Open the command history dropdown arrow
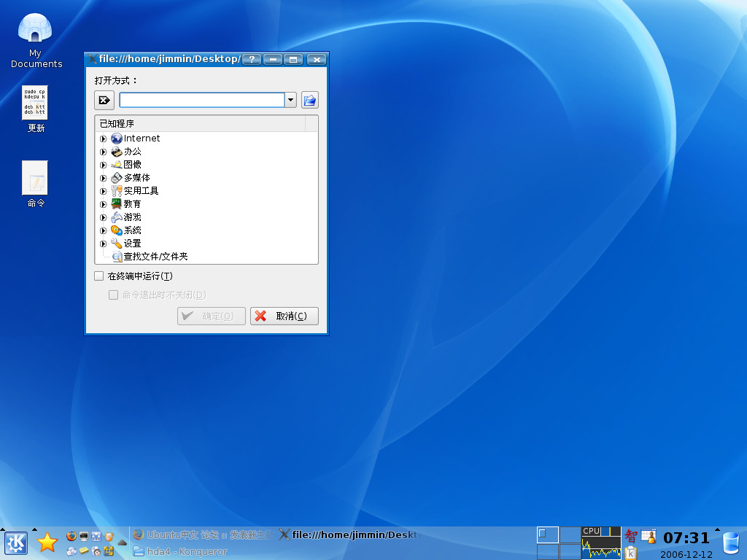This screenshot has height=560, width=747. pos(291,100)
